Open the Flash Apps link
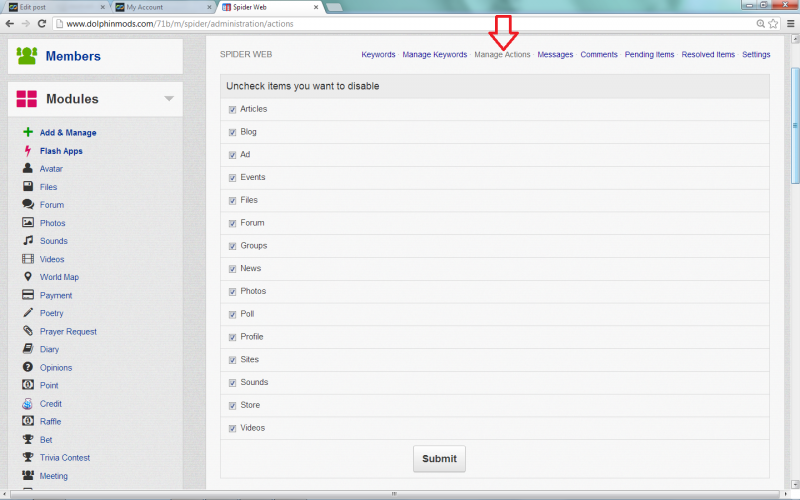The width and height of the screenshot is (800, 500). pyautogui.click(x=61, y=151)
